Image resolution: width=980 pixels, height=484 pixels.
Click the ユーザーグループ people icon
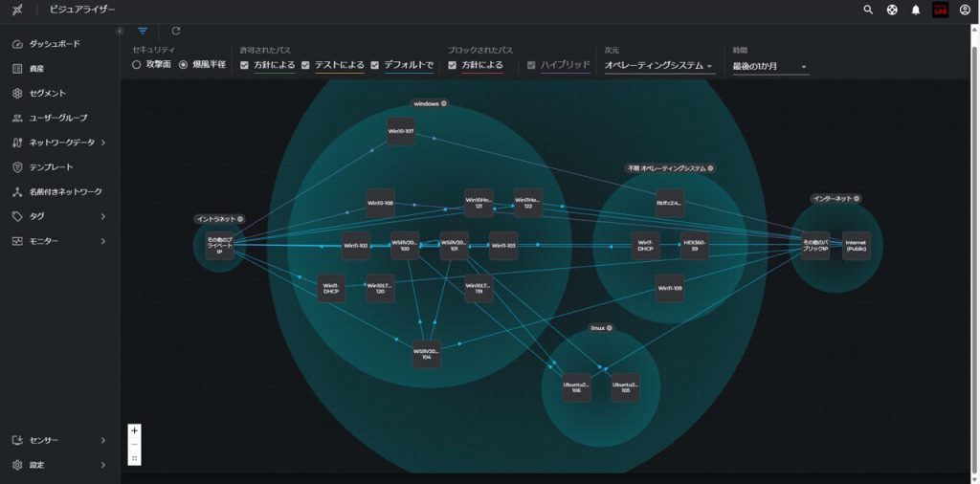pos(17,118)
